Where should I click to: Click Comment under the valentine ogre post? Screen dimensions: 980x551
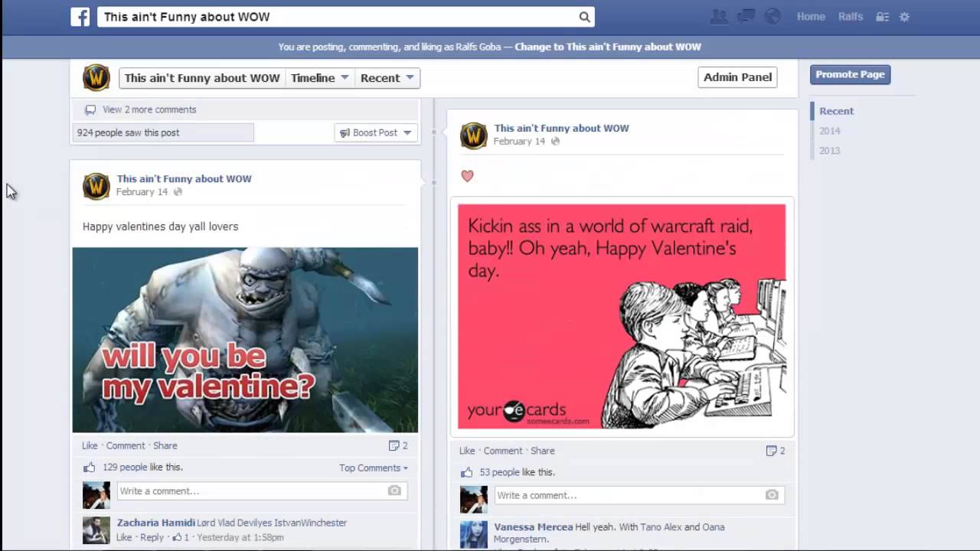[126, 445]
